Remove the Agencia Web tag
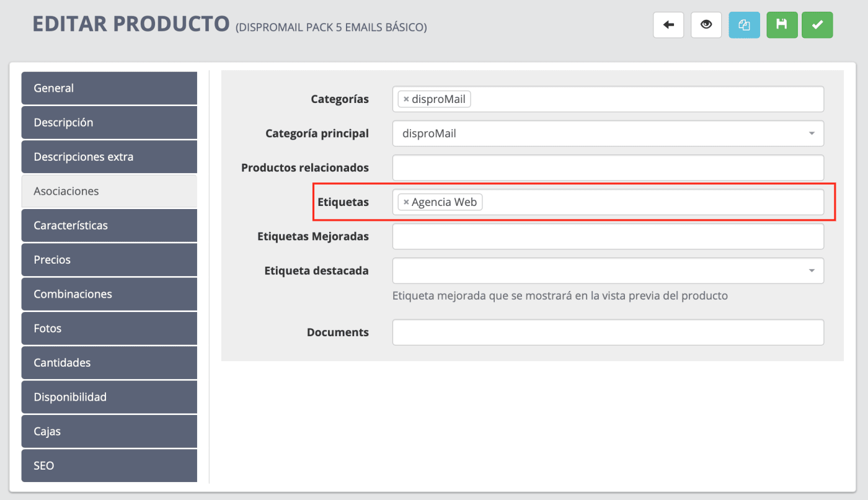 click(406, 202)
